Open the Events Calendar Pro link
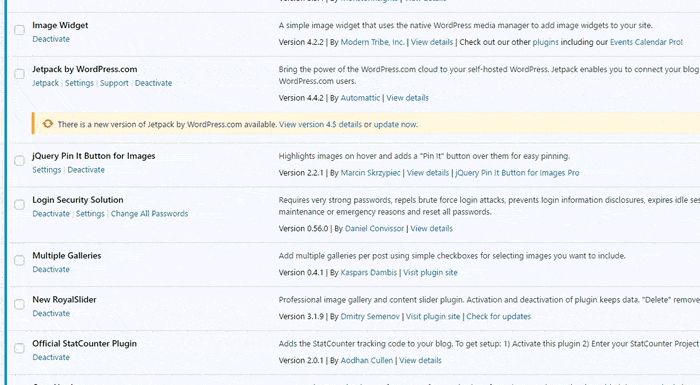The image size is (700, 385). tap(646, 42)
